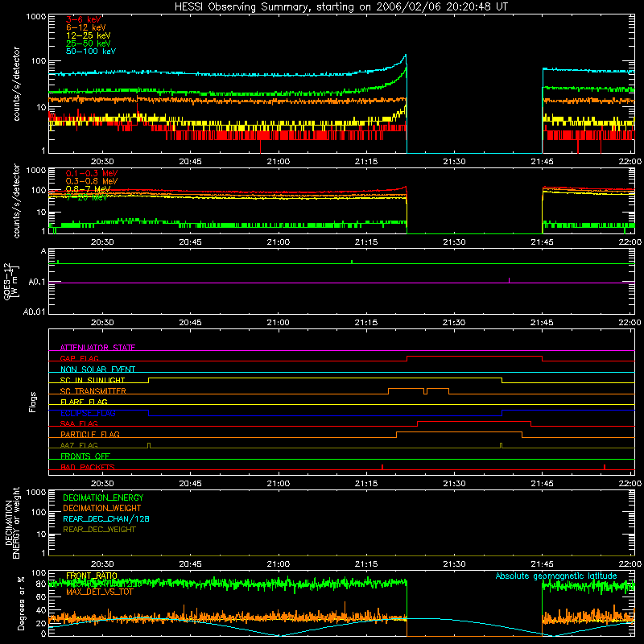Select the SAA_FLAG label
This screenshot has width=644, height=644.
coord(79,423)
